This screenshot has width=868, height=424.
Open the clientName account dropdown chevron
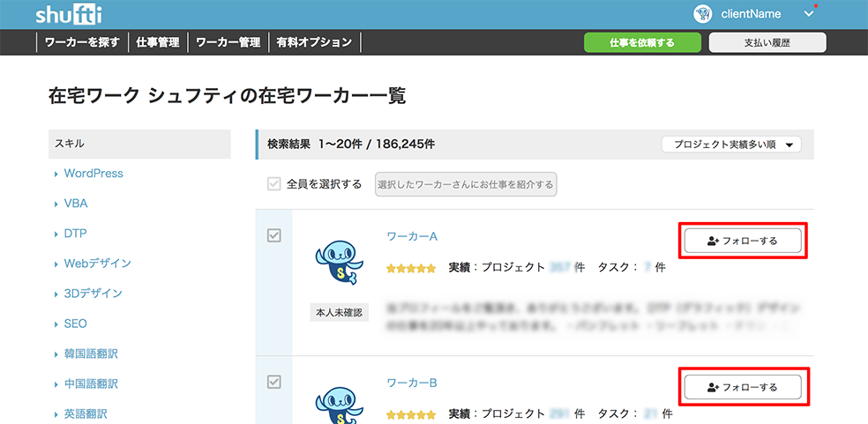tap(809, 14)
